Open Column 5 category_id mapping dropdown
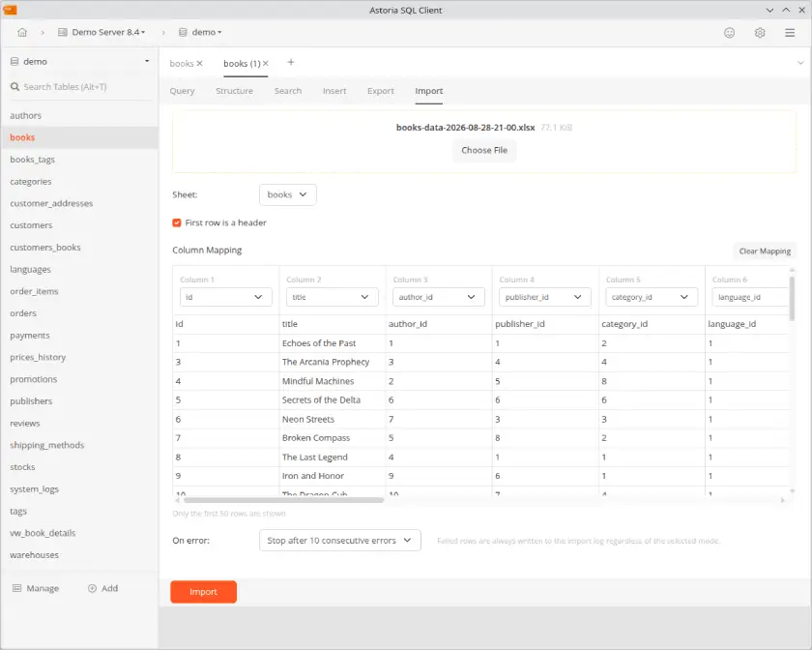Image resolution: width=812 pixels, height=650 pixels. [x=652, y=297]
